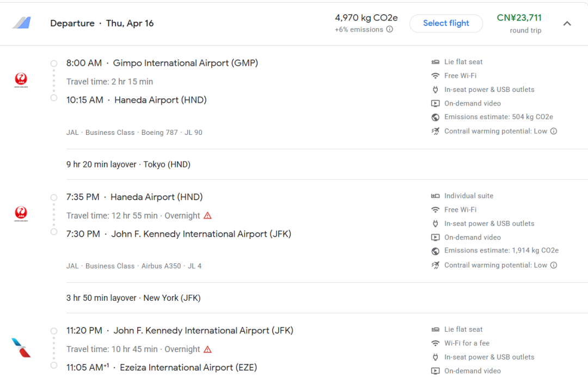This screenshot has height=377, width=588.
Task: Click the 9 hr 20 min layover Tokyo row
Action: 128,164
